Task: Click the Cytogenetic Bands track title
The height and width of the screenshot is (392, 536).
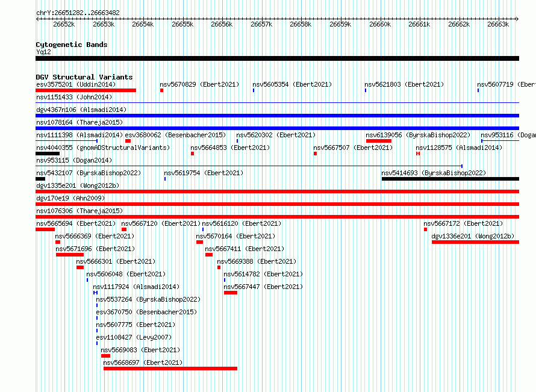Action: coord(72,45)
